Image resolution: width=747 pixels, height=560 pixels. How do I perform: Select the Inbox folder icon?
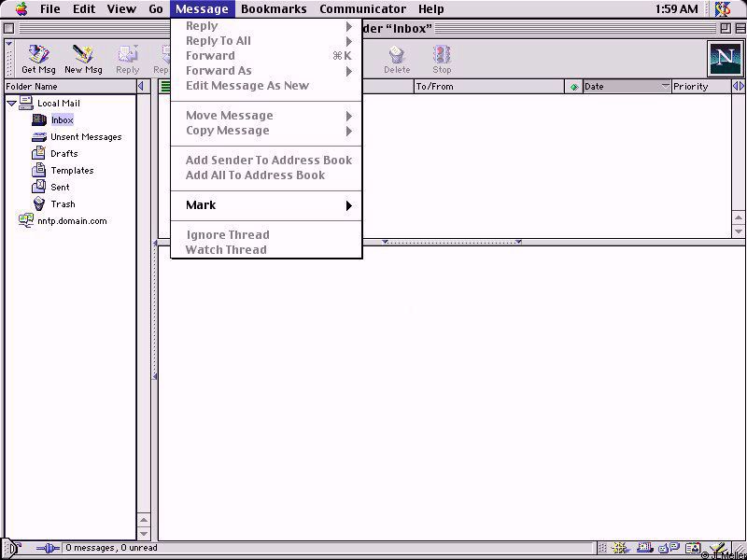click(x=39, y=120)
